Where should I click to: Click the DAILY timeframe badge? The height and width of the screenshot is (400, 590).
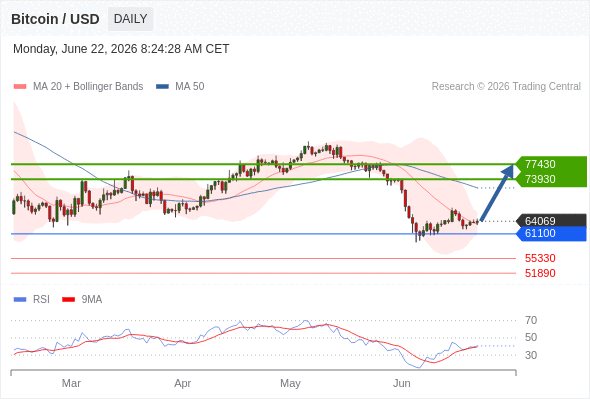pos(130,19)
